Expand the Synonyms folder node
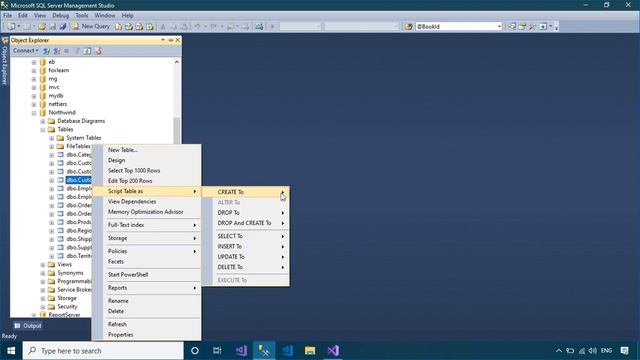640x360 pixels. (43, 273)
